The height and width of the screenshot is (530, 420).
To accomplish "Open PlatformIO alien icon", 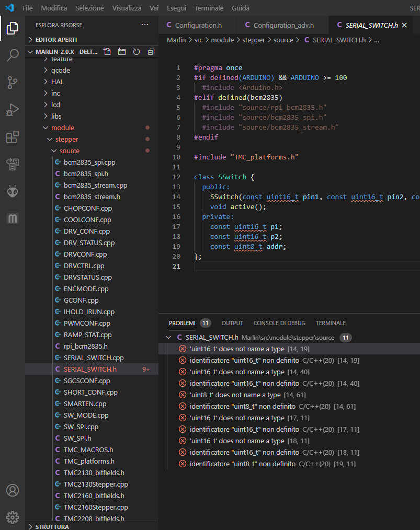I will point(13,191).
